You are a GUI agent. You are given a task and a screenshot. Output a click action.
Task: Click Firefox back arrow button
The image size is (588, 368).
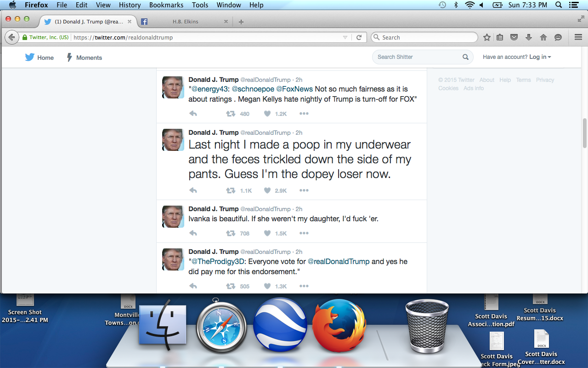click(x=11, y=37)
